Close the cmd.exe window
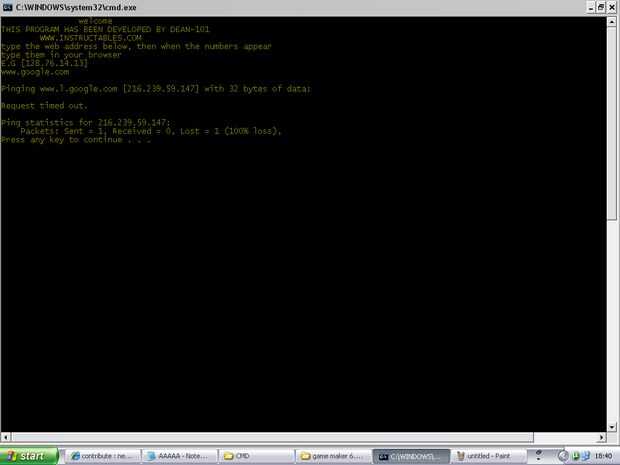 612,8
